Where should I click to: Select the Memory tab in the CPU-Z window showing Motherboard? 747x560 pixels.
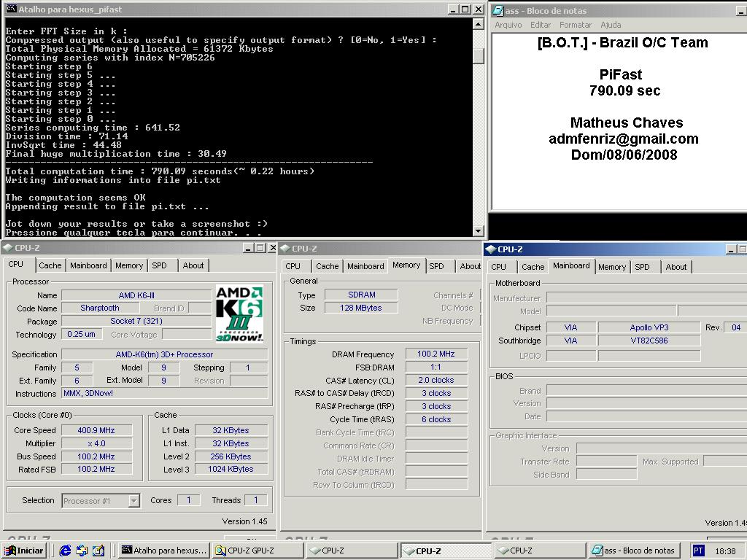coord(612,267)
